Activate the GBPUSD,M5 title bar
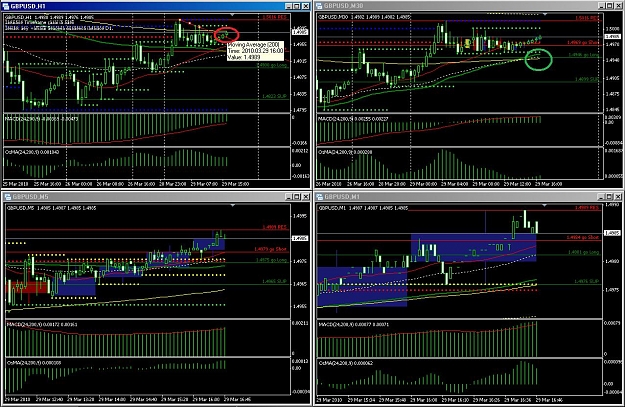This screenshot has width=625, height=407. coord(155,197)
